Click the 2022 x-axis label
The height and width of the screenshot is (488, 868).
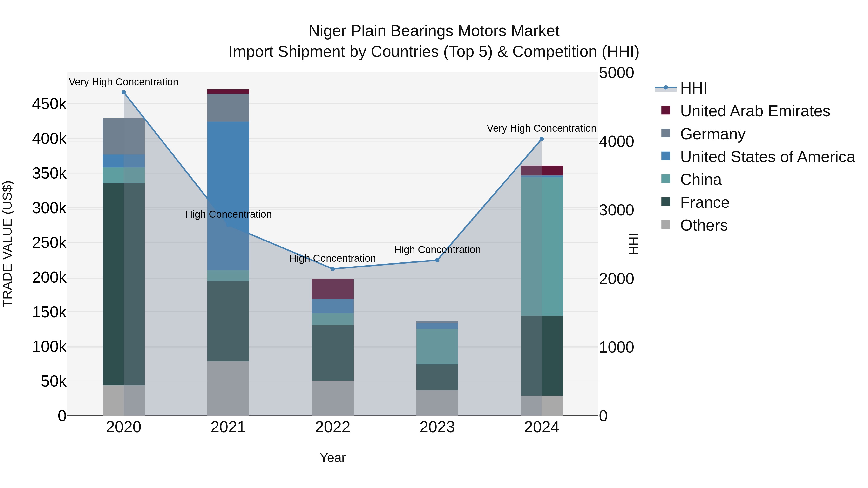coord(332,427)
